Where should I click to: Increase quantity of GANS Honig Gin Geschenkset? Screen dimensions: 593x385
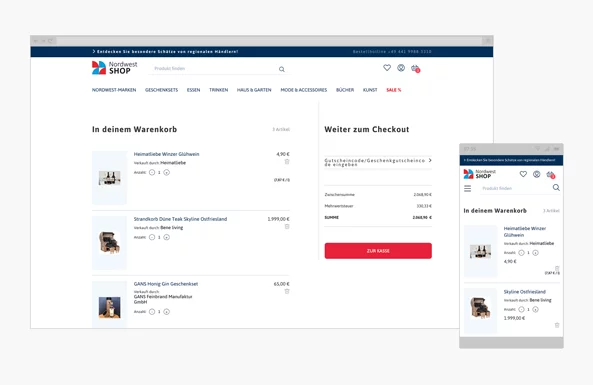166,312
